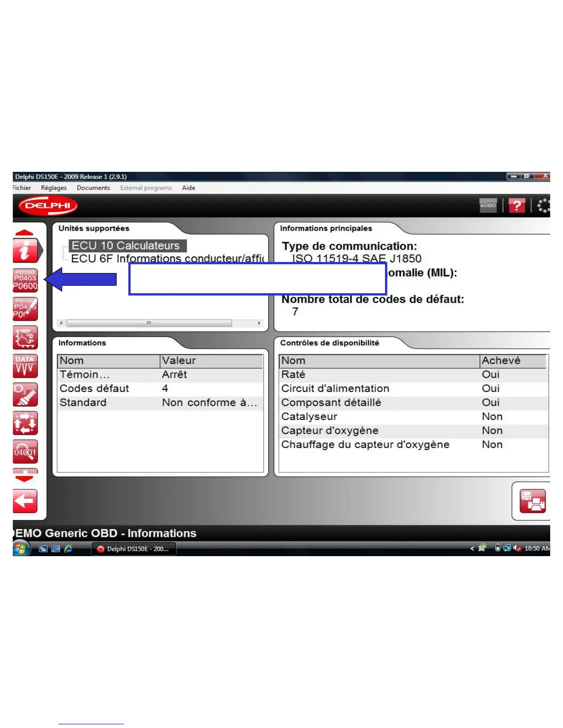Click the dotted circle icon in top bar

coord(544,205)
